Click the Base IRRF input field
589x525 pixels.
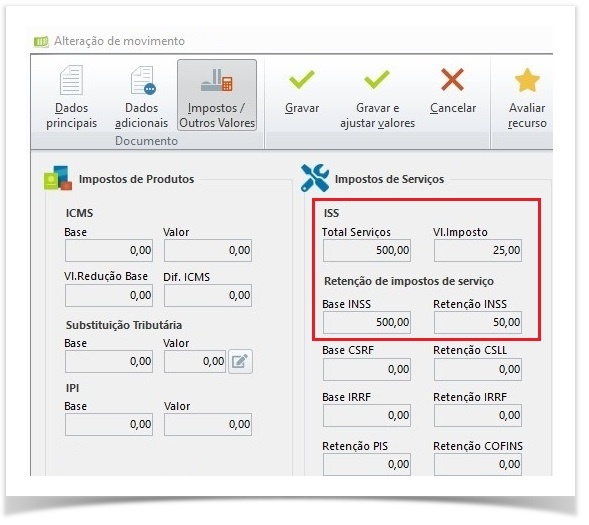point(367,416)
